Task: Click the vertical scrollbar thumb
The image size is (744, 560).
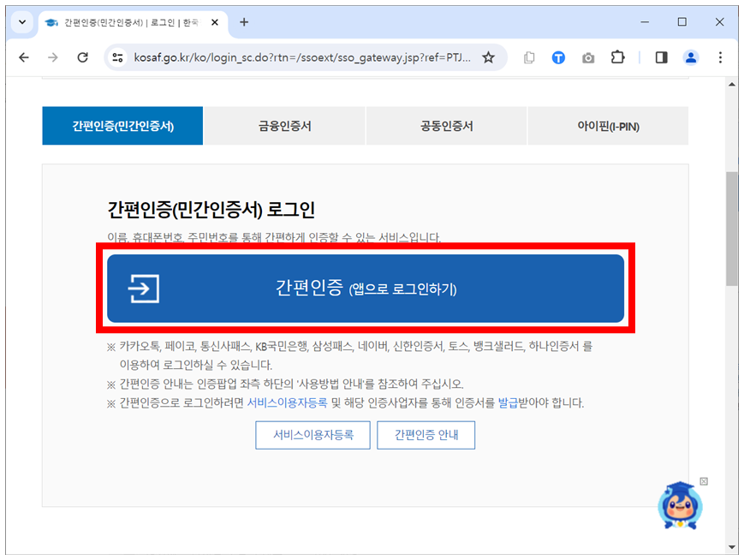Action: point(732,229)
